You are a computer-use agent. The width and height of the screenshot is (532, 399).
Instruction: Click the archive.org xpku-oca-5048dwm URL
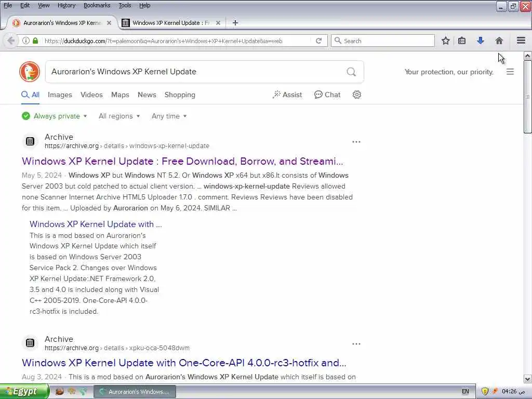pos(117,348)
